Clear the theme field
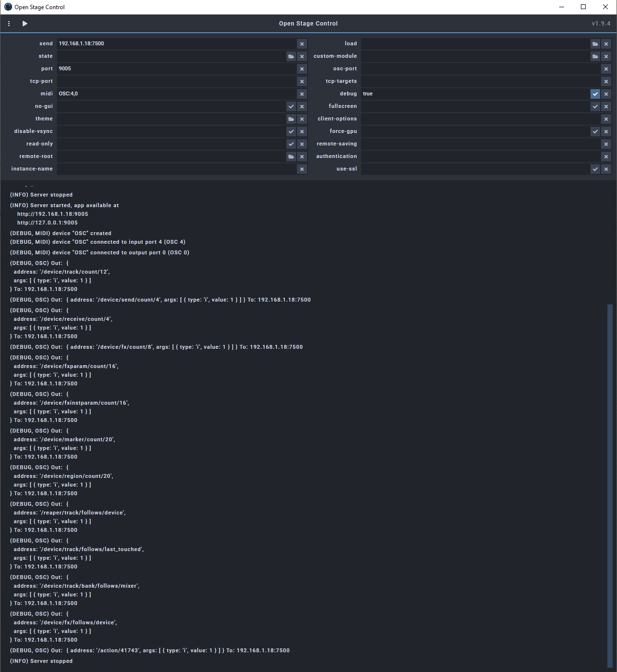617x672 pixels. [302, 119]
